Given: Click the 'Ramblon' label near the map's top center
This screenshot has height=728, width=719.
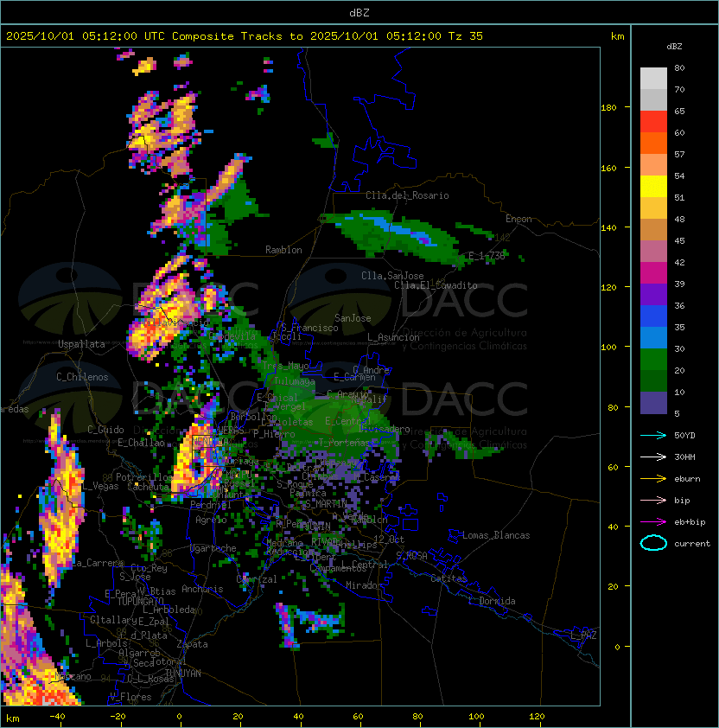Looking at the screenshot, I should (x=283, y=250).
